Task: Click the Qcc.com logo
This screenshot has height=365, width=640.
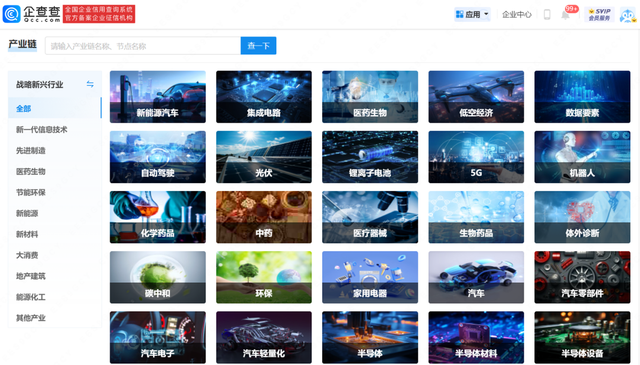Action: [x=32, y=14]
